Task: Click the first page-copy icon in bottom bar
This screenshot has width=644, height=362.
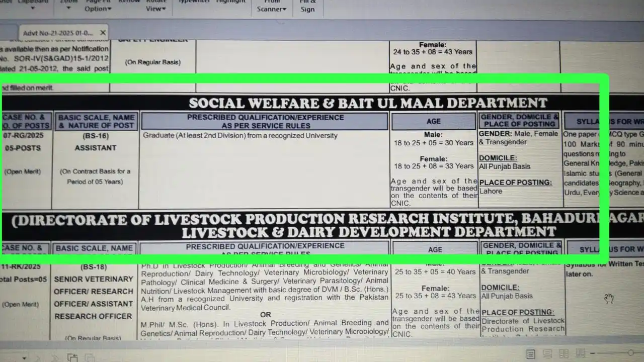Action: pyautogui.click(x=72, y=357)
